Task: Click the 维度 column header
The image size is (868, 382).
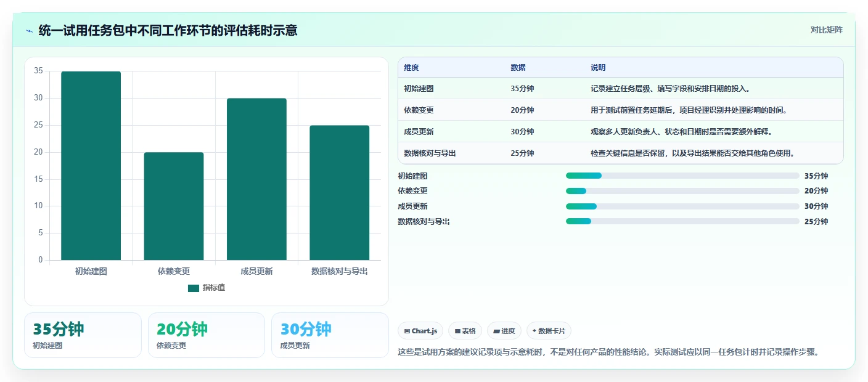Action: click(411, 68)
